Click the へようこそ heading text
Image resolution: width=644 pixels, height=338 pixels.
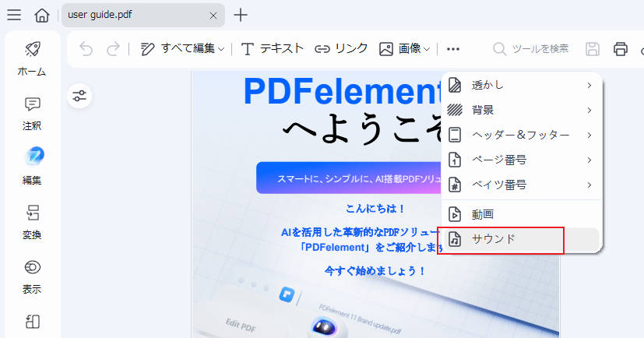(362, 129)
